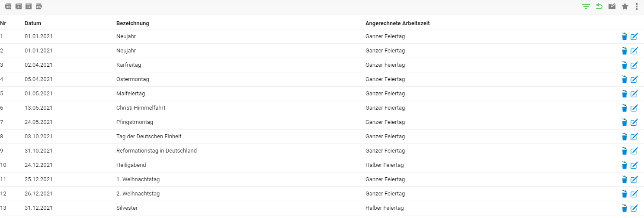
Task: Select the Tag der Deutschen Einheit row
Action: [x=322, y=137]
